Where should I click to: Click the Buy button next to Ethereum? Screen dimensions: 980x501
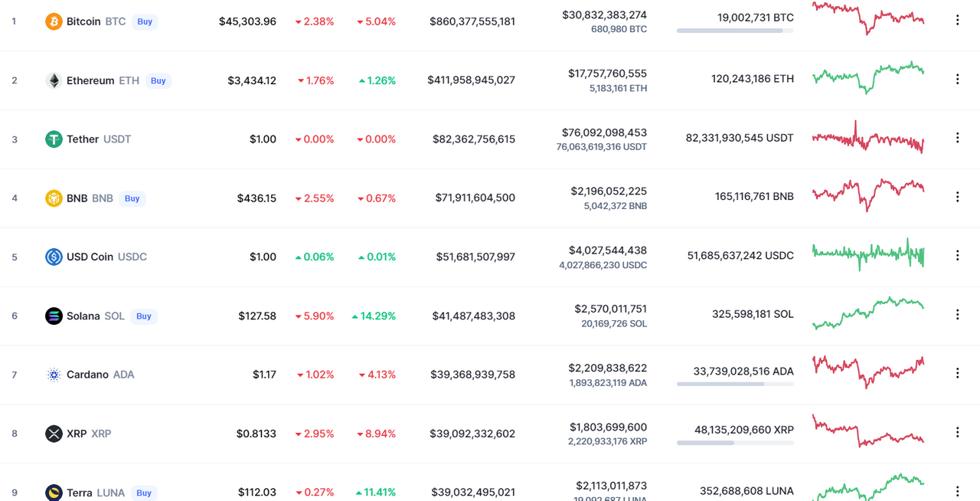tap(158, 80)
